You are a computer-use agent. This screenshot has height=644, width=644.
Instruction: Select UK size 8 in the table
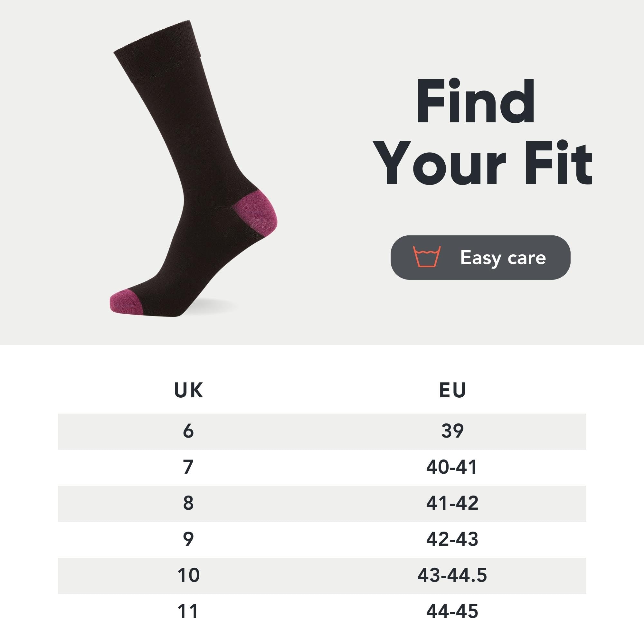pos(188,503)
